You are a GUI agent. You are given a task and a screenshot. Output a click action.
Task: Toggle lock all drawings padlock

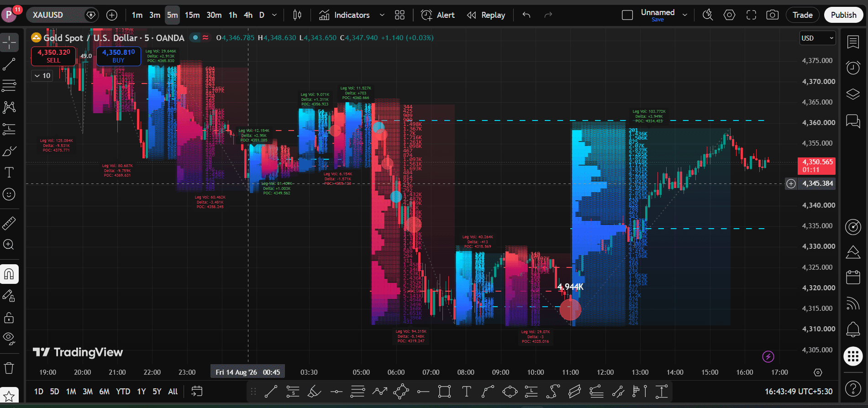tap(9, 317)
